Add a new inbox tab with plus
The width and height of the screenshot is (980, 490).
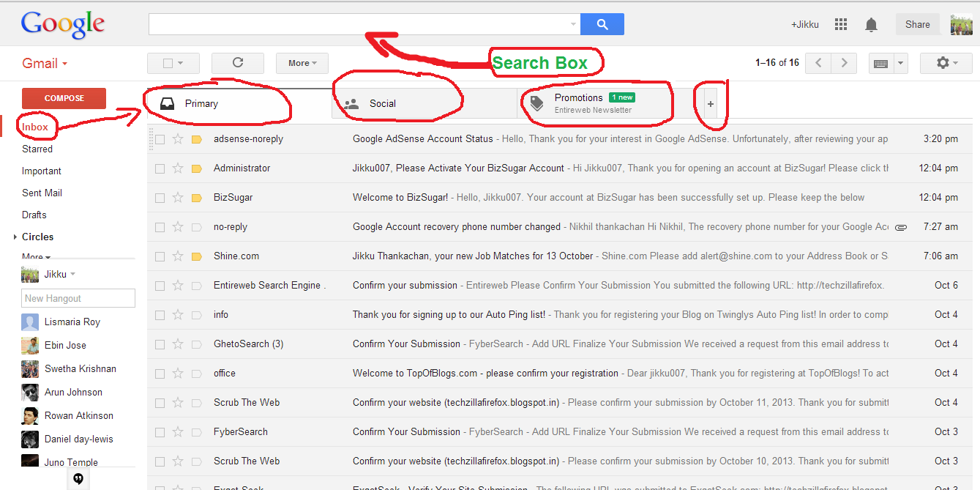click(x=710, y=104)
